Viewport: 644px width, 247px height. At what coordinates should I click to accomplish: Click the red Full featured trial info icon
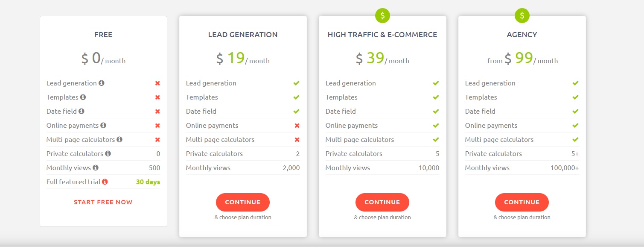click(105, 182)
